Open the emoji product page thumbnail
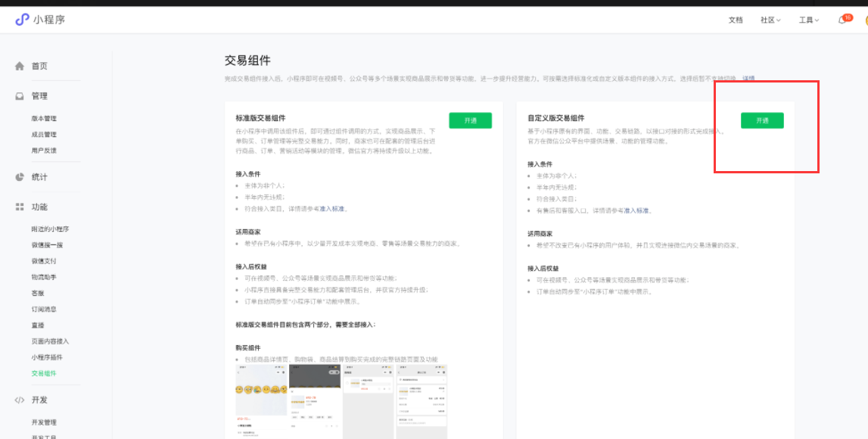 tap(261, 389)
